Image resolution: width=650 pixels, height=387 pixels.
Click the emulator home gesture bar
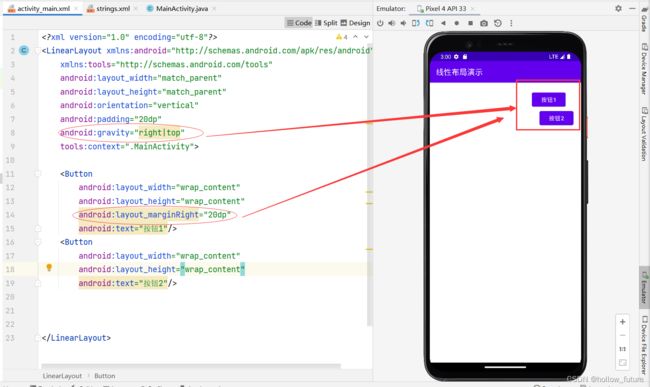505,367
